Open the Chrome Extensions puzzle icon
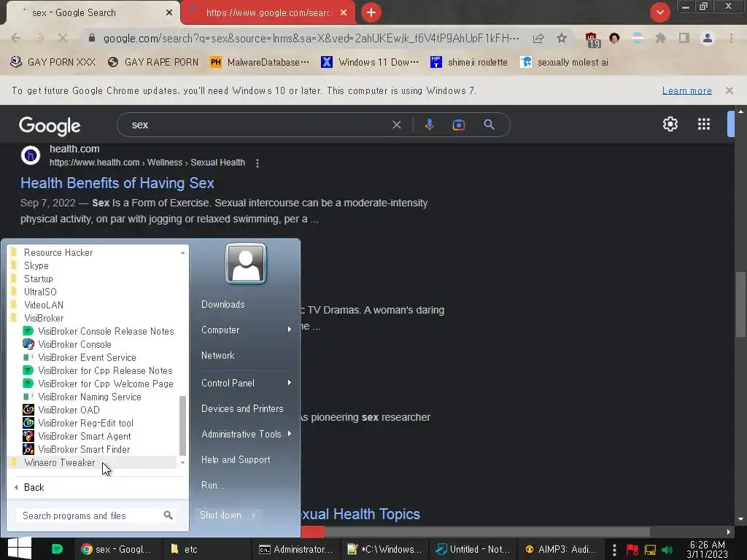The image size is (747, 560). 661,38
